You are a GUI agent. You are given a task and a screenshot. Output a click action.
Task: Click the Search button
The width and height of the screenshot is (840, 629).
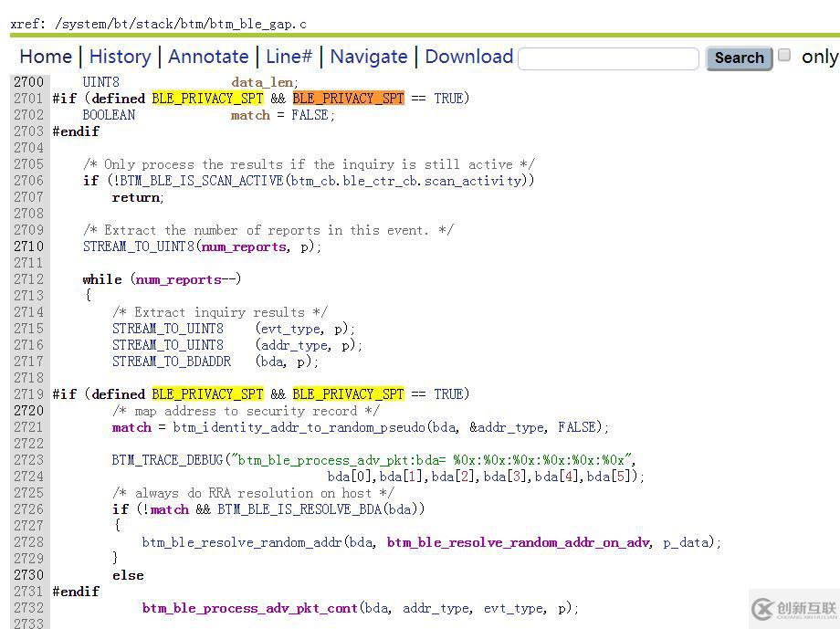point(740,58)
